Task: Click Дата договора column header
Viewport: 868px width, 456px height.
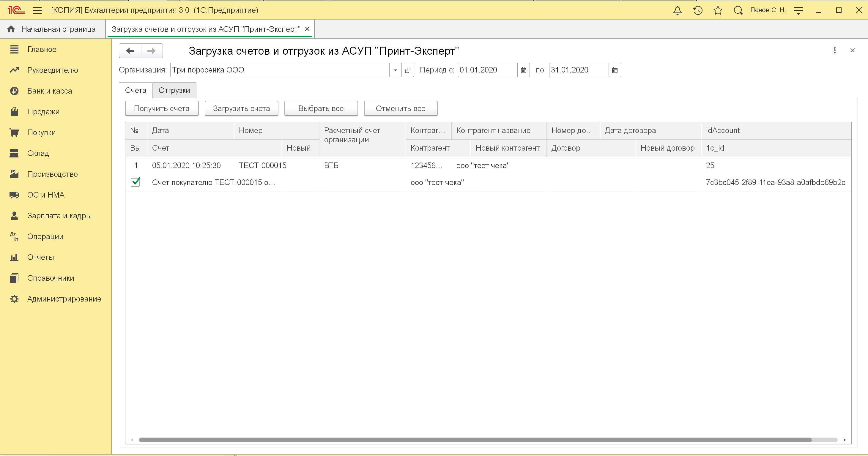Action: (x=650, y=131)
